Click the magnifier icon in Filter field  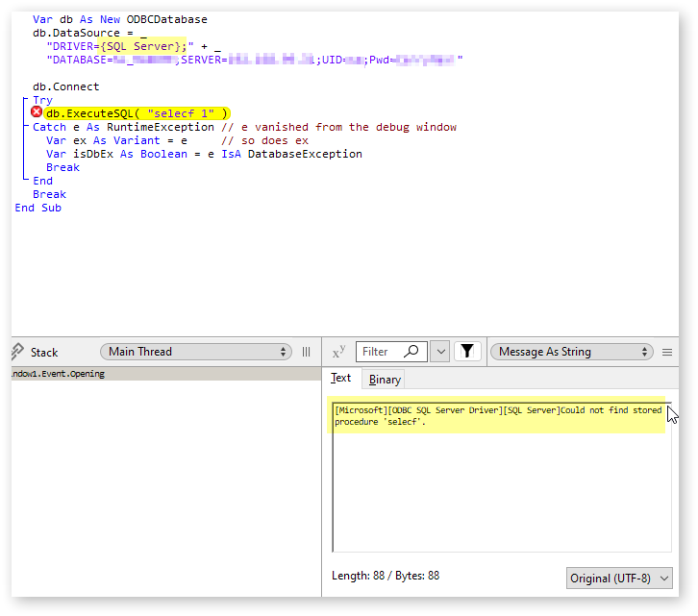point(411,352)
